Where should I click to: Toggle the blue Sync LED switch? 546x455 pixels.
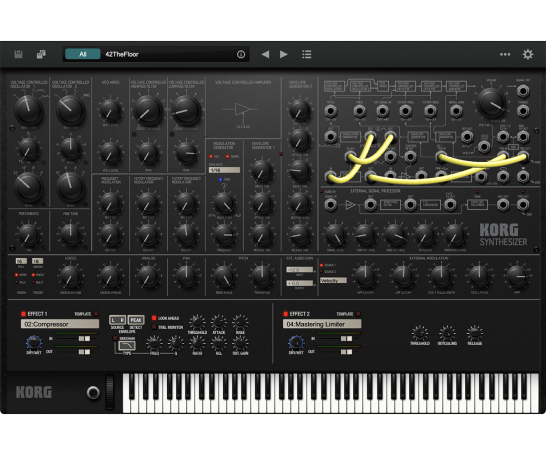tap(220, 180)
